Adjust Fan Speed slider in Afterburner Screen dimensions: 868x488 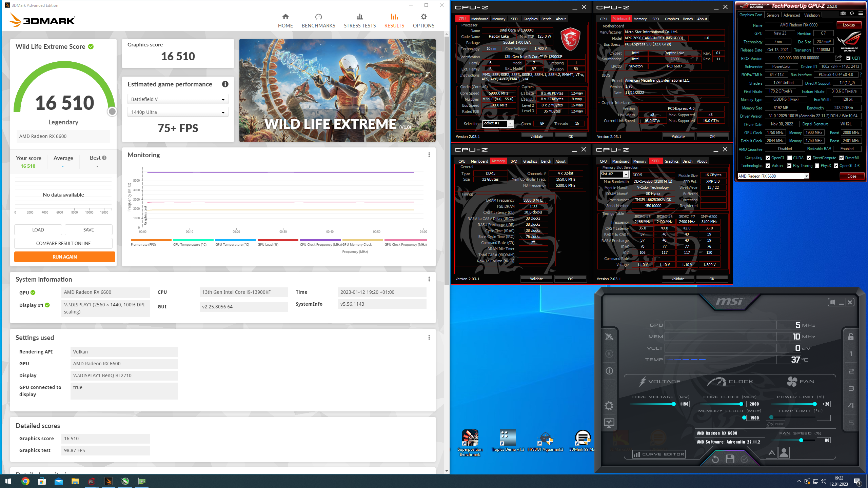click(x=801, y=440)
